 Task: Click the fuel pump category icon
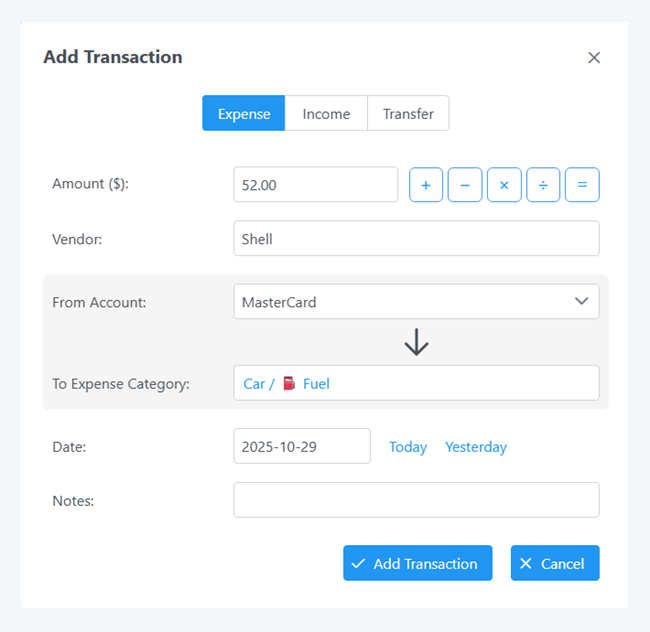click(289, 383)
